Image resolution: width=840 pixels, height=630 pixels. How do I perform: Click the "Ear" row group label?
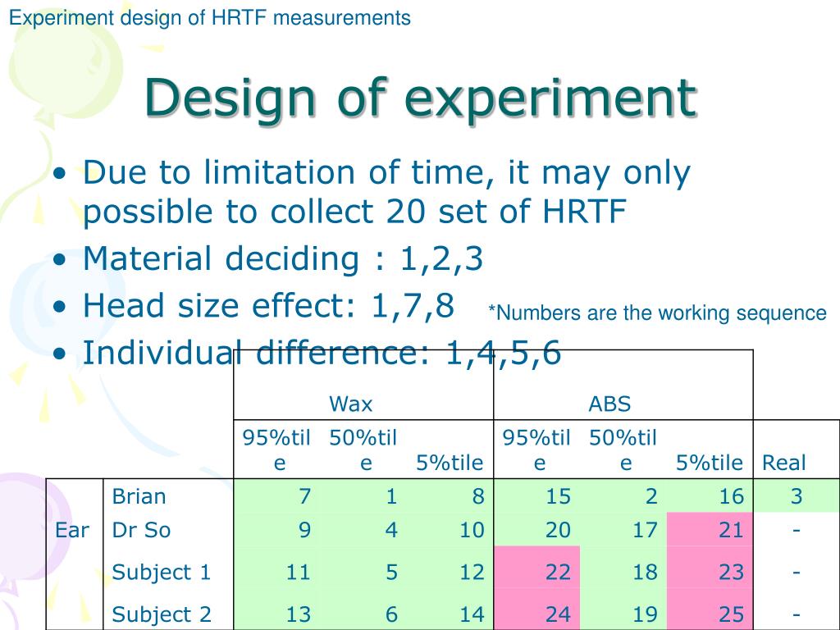point(72,531)
